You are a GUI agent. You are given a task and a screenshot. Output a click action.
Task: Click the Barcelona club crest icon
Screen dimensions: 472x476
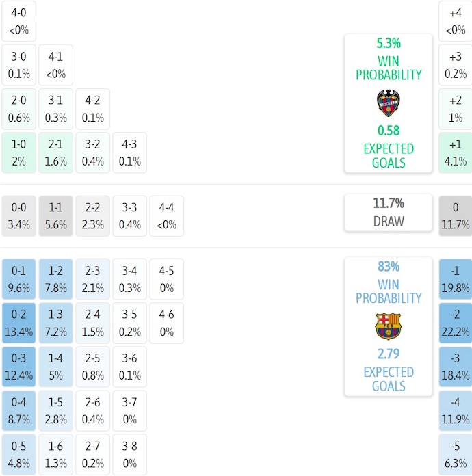[x=388, y=326]
